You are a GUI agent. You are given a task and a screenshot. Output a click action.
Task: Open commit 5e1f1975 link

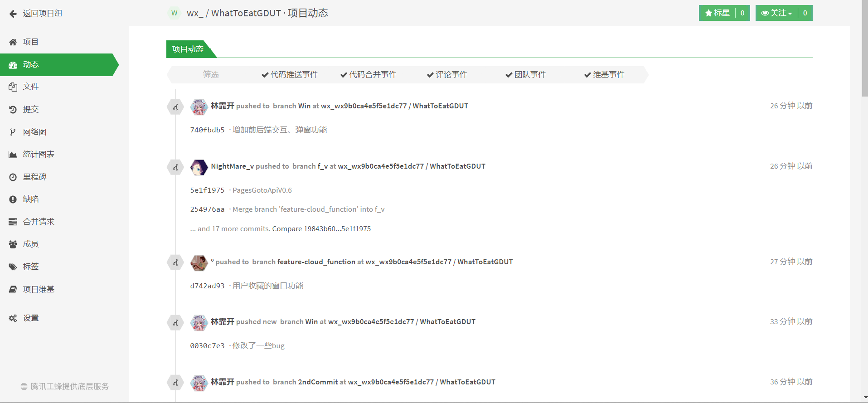(208, 190)
